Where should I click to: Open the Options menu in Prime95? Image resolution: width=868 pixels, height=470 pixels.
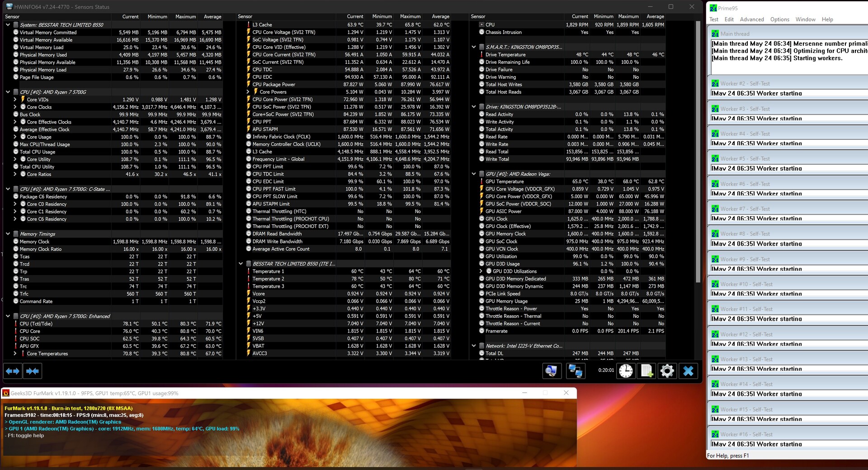tap(780, 19)
